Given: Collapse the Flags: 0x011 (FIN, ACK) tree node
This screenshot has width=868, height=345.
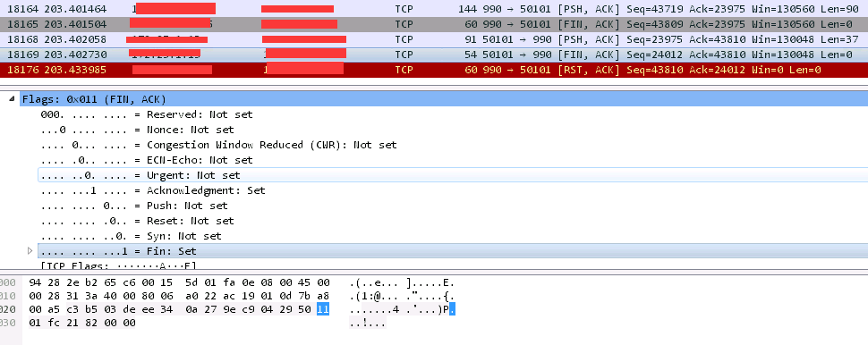Looking at the screenshot, I should [13, 99].
